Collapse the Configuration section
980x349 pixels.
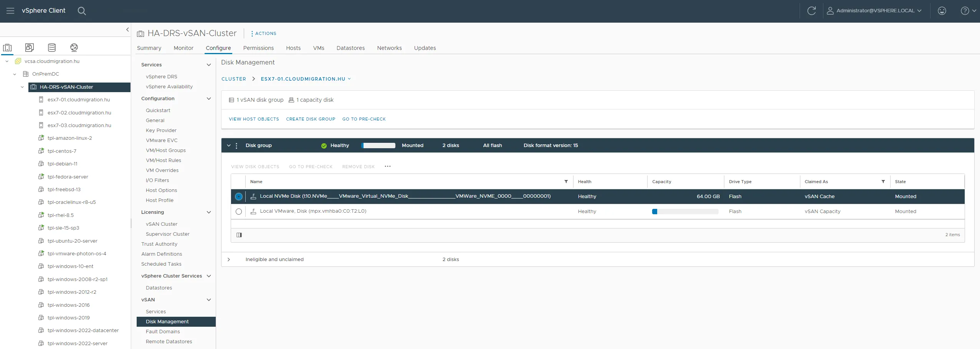(209, 99)
